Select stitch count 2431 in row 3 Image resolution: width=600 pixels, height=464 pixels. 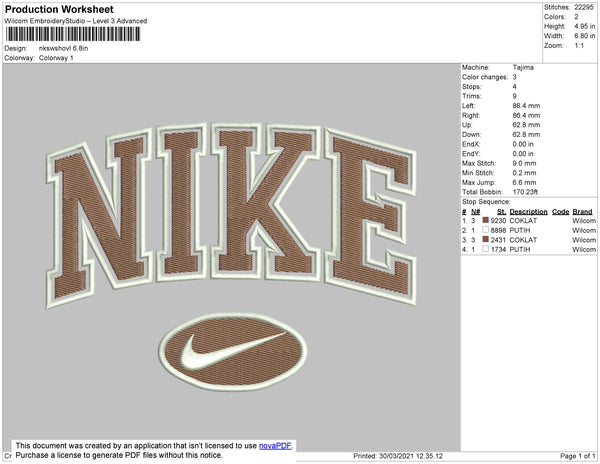498,240
